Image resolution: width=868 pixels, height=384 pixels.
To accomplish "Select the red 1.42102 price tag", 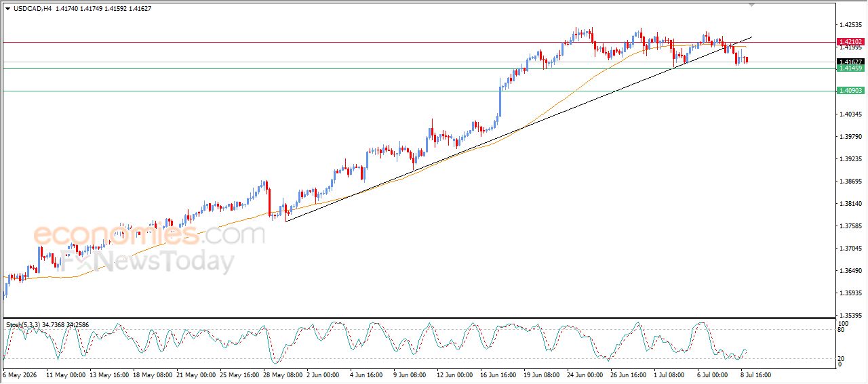I will point(850,42).
